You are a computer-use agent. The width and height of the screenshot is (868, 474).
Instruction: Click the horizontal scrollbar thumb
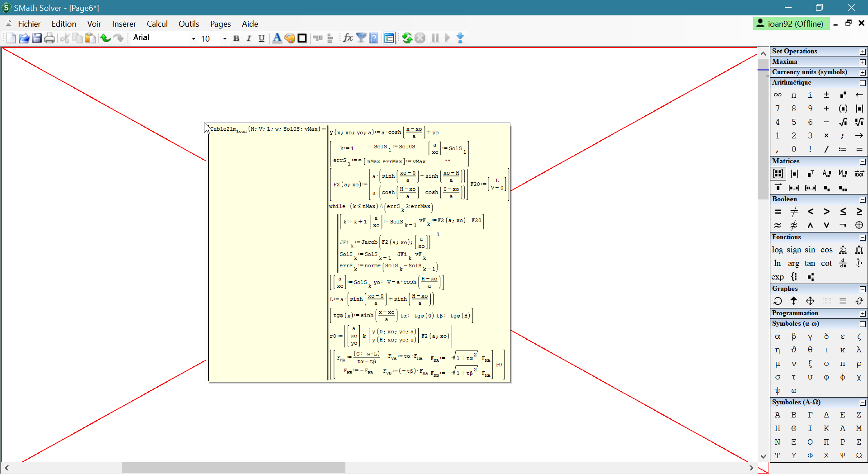pyautogui.click(x=233, y=468)
